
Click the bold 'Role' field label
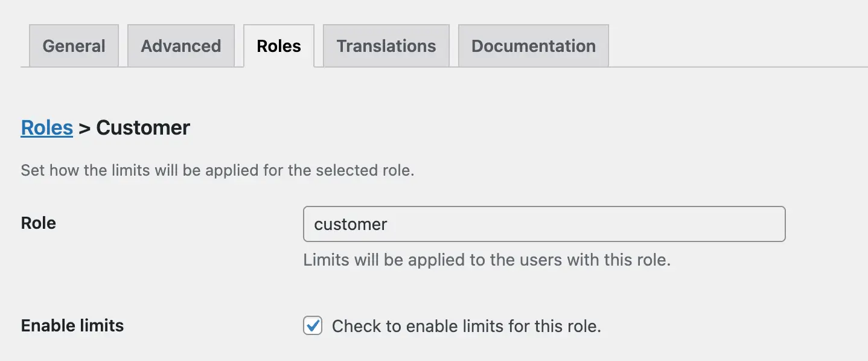click(x=38, y=223)
